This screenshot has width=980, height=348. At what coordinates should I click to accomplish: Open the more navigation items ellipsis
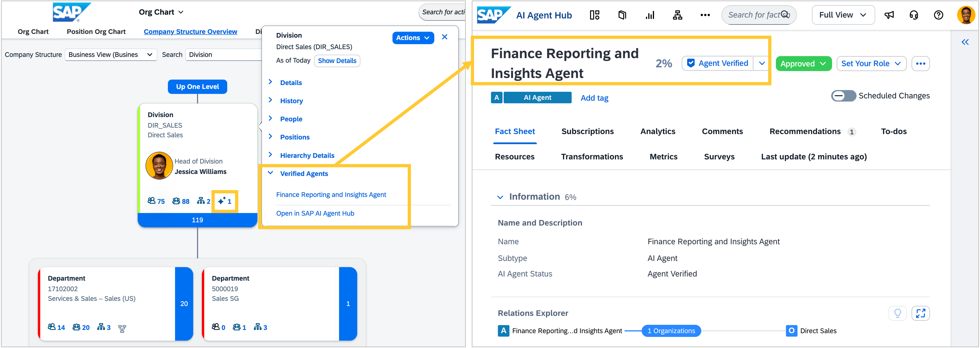pyautogui.click(x=705, y=15)
